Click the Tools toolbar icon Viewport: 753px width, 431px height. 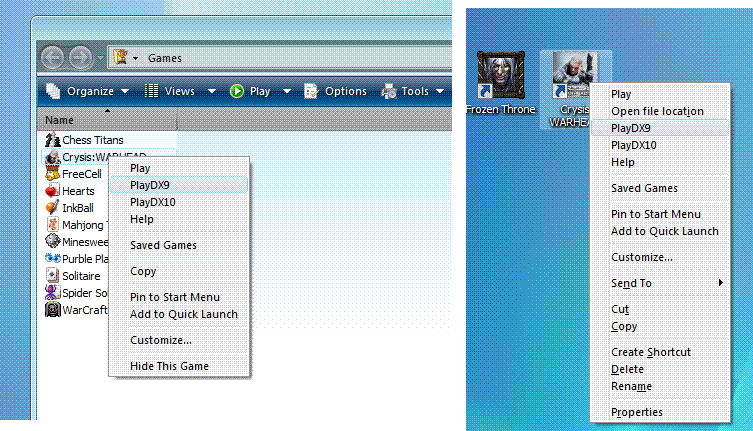(x=389, y=91)
